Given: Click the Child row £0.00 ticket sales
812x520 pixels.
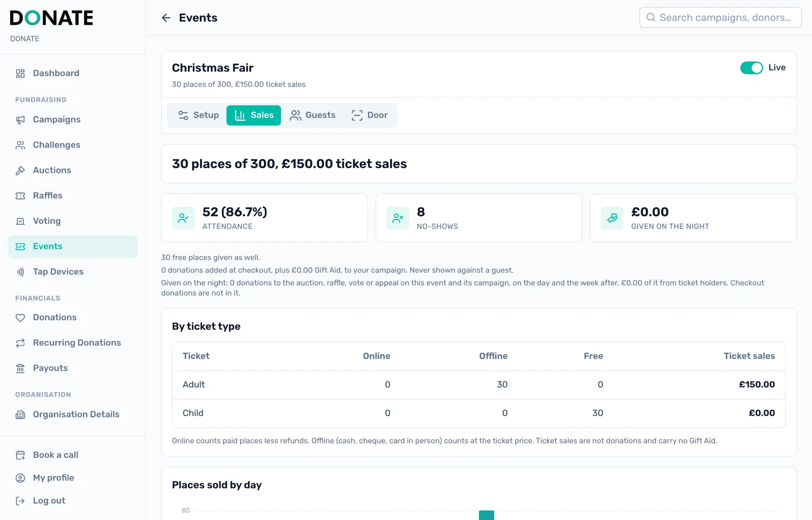Looking at the screenshot, I should tap(762, 413).
